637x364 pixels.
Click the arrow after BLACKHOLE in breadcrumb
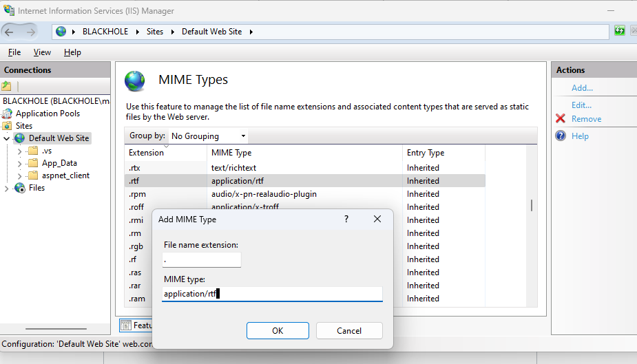[137, 32]
